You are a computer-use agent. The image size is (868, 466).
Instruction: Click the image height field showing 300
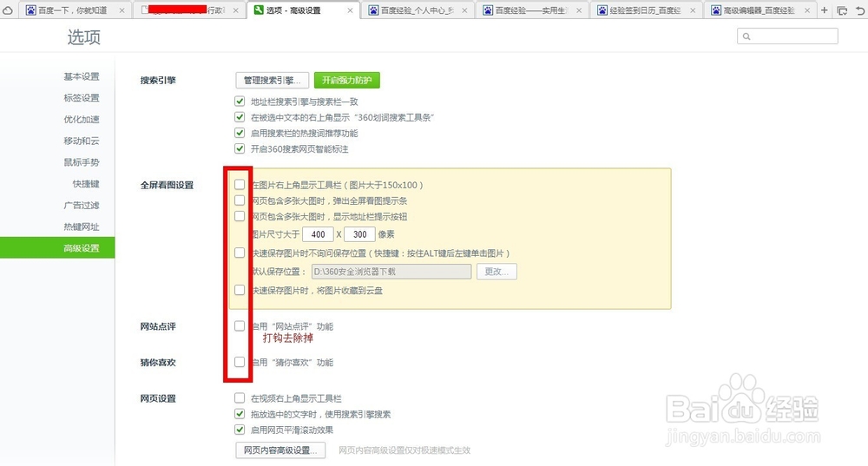[360, 234]
